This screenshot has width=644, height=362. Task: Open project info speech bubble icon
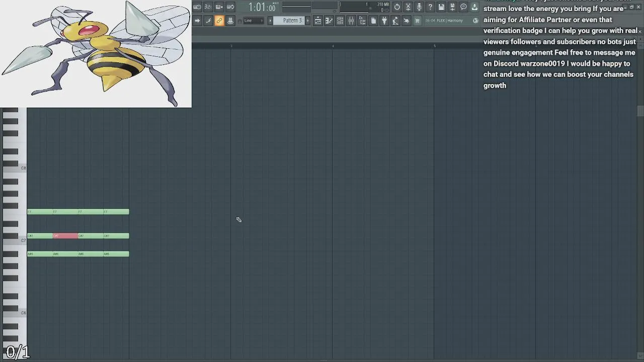point(463,7)
